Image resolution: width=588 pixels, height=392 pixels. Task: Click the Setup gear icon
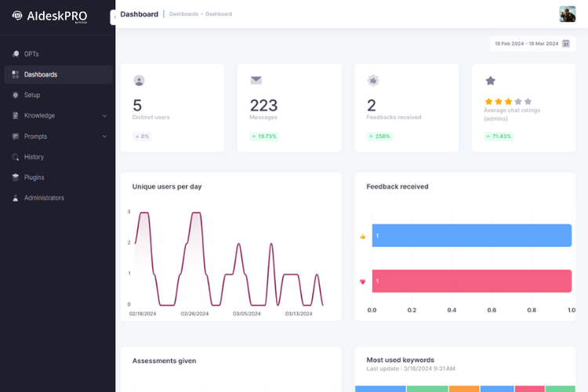point(16,95)
